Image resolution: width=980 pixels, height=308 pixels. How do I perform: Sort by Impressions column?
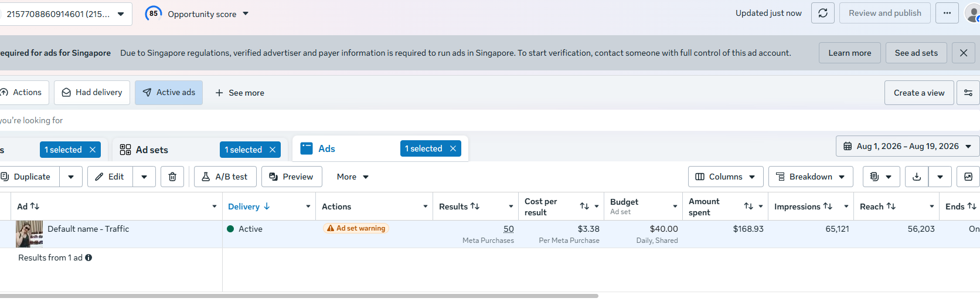(x=828, y=207)
